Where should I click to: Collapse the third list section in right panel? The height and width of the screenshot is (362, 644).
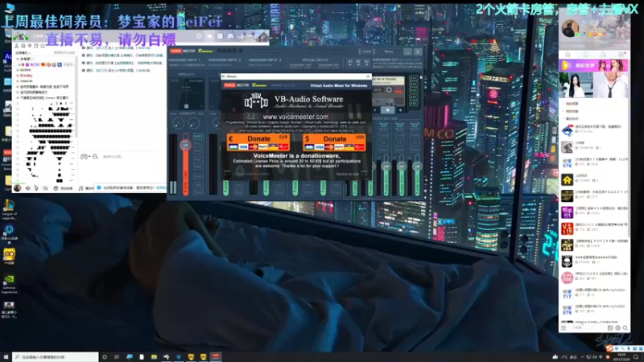tap(564, 118)
